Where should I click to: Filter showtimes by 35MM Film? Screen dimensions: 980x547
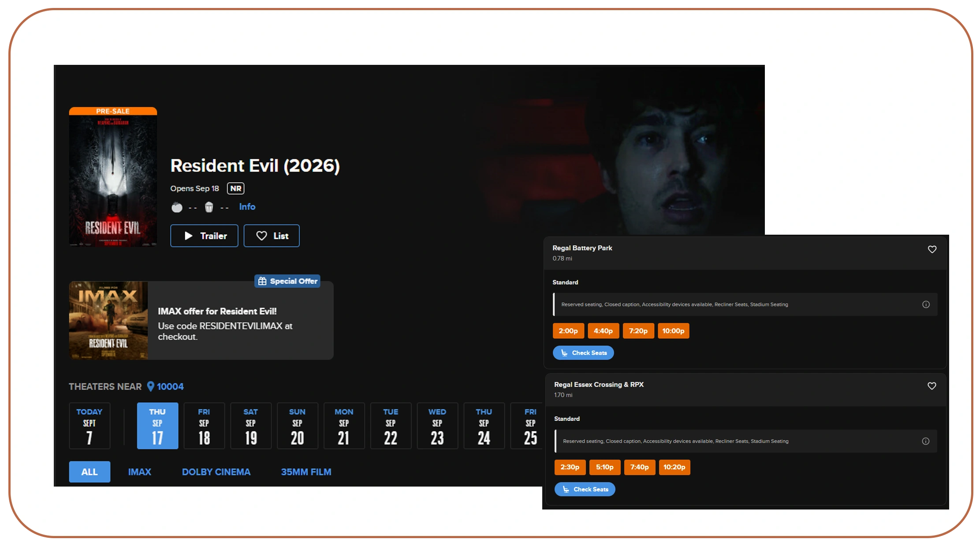click(306, 472)
